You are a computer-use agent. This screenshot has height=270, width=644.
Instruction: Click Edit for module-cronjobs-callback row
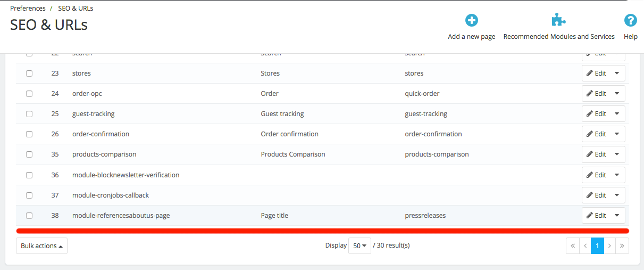pos(596,195)
